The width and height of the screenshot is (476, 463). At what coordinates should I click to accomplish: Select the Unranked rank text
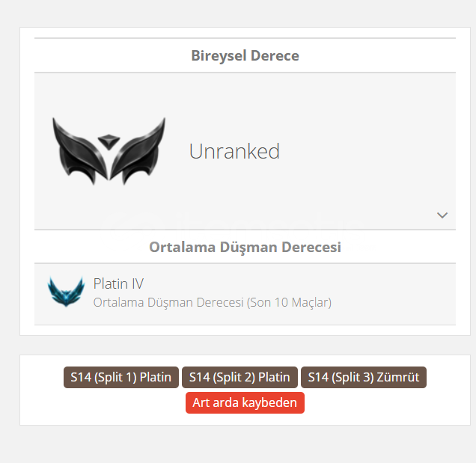tap(234, 151)
